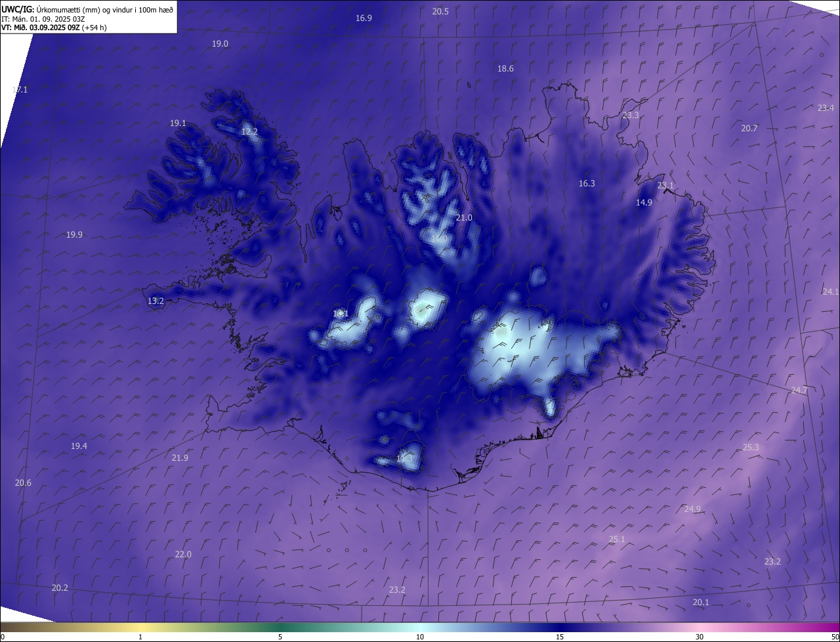This screenshot has width=840, height=642.
Task: Click the legend tick label 50
Action: click(835, 637)
